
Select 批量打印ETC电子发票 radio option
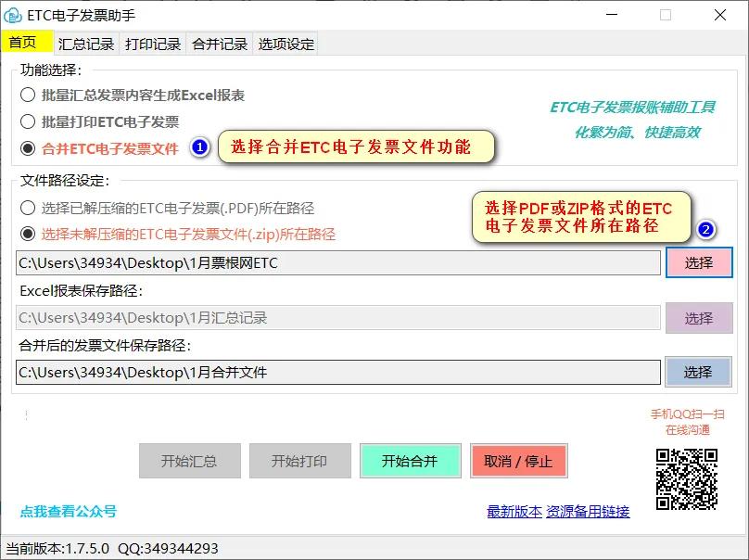point(100,121)
